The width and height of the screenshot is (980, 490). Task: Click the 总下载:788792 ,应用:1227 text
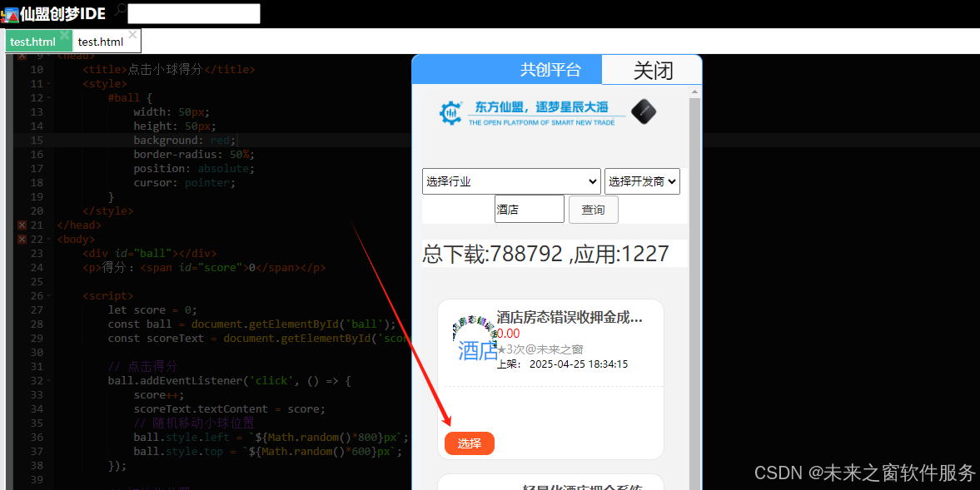point(545,254)
